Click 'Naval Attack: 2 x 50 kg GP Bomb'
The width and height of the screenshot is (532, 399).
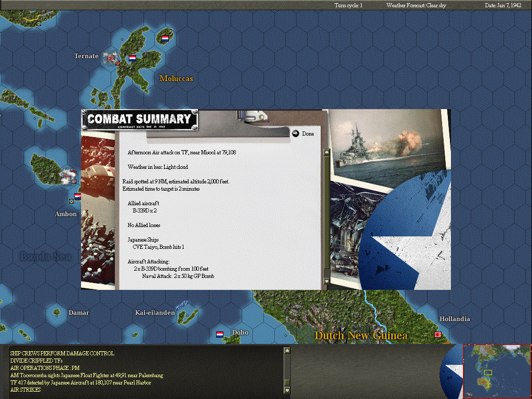pyautogui.click(x=178, y=276)
